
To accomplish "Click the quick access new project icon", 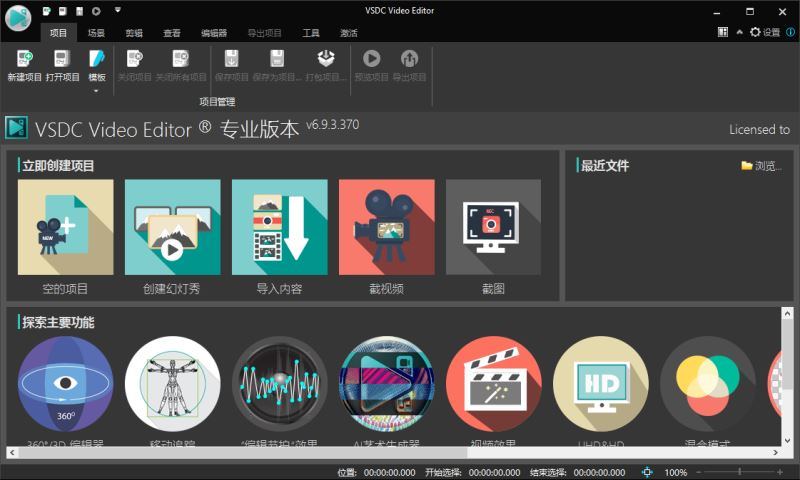I will pyautogui.click(x=46, y=11).
